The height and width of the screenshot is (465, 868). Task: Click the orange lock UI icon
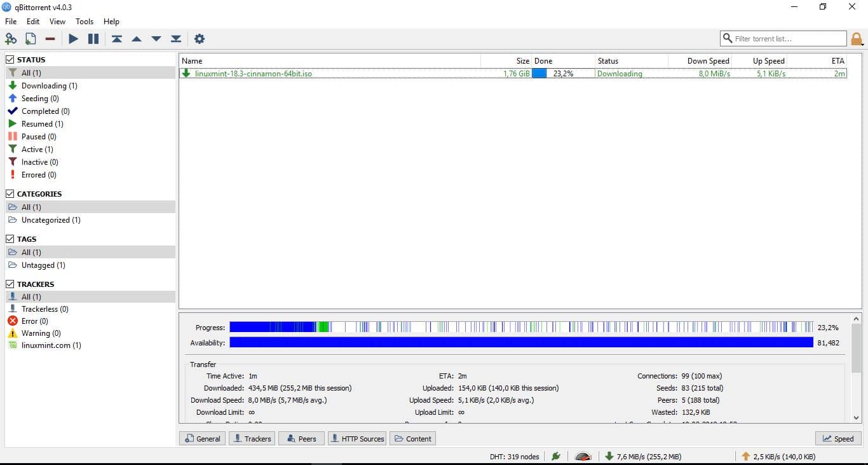857,39
